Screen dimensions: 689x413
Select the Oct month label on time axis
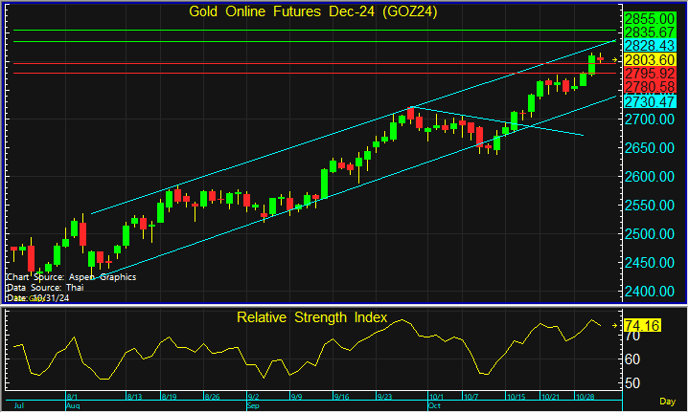point(434,407)
